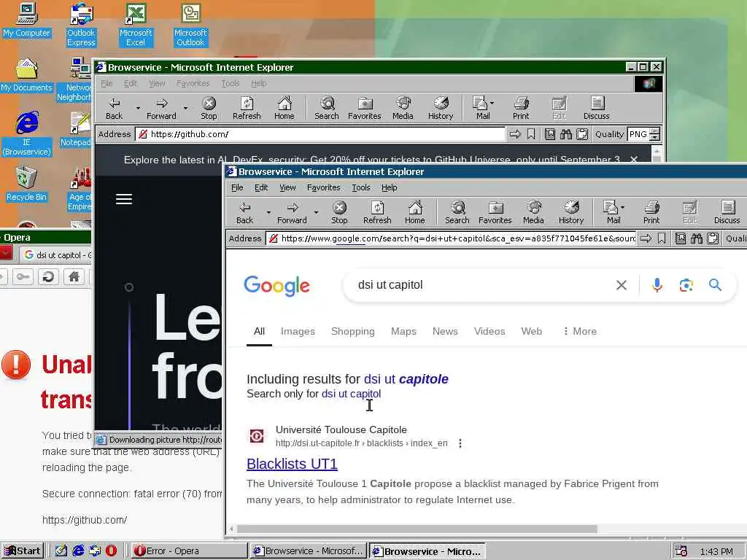Open the Forward dropdown arrow in GitHub window

(x=185, y=108)
